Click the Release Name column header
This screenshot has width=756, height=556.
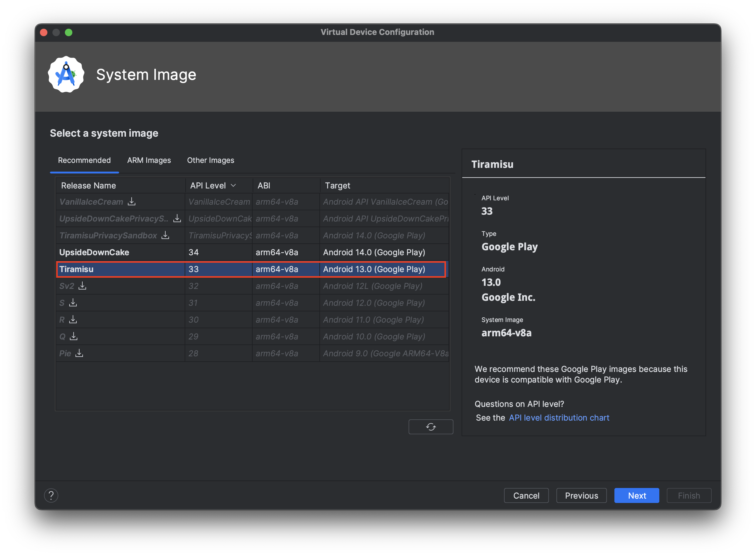(x=89, y=185)
